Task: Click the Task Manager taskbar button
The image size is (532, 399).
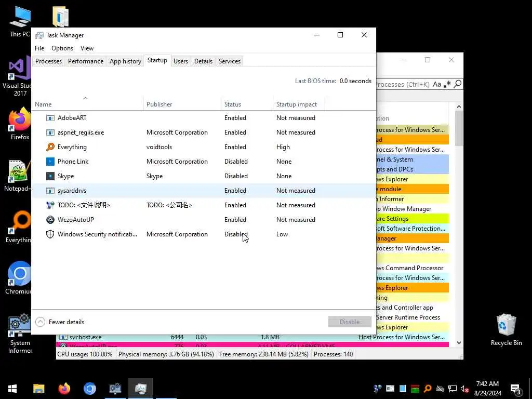Action: coord(140,389)
